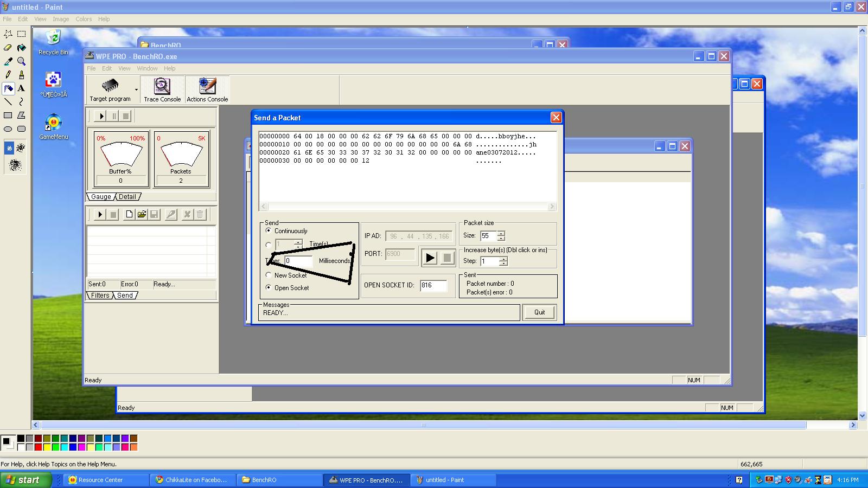The height and width of the screenshot is (488, 868).
Task: Switch to the Detail tab
Action: tap(127, 197)
